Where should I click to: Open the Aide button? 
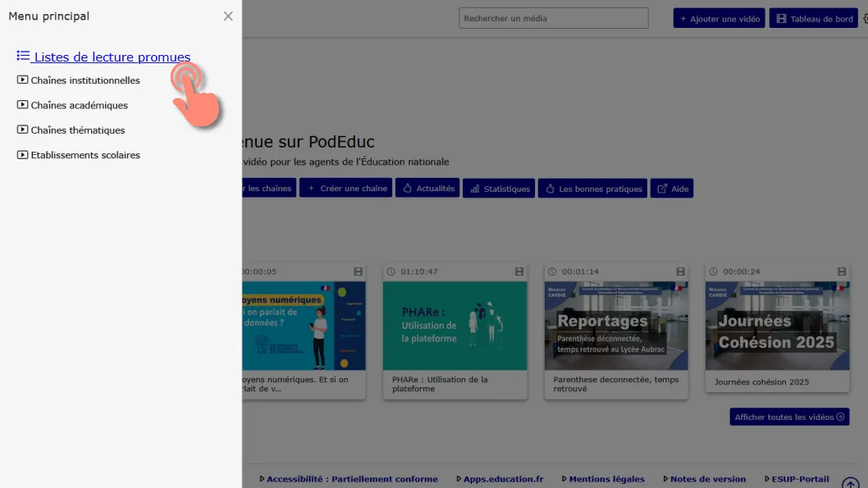672,188
